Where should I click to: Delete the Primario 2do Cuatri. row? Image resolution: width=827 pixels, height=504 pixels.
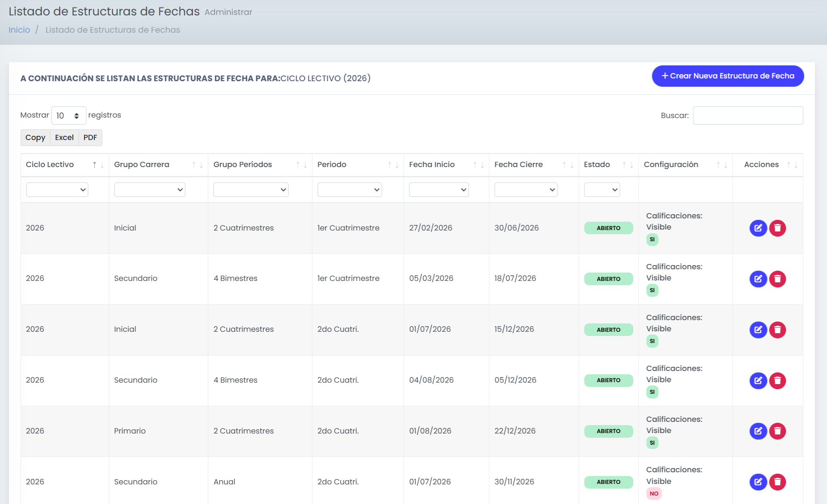[778, 431]
